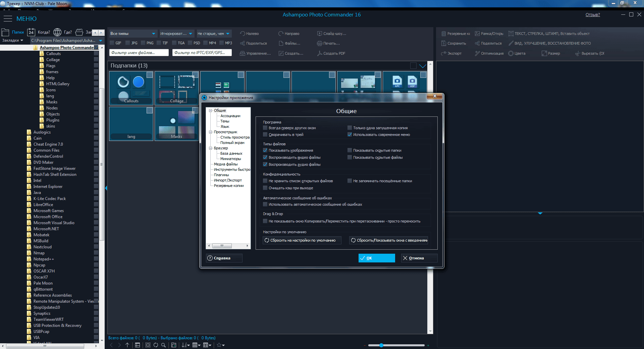Screen dimensions: 644x349
Task: Rotate left with Налево icon
Action: pyautogui.click(x=243, y=34)
